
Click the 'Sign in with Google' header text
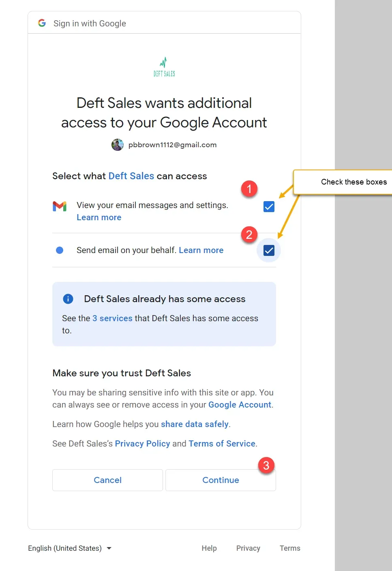pyautogui.click(x=90, y=24)
